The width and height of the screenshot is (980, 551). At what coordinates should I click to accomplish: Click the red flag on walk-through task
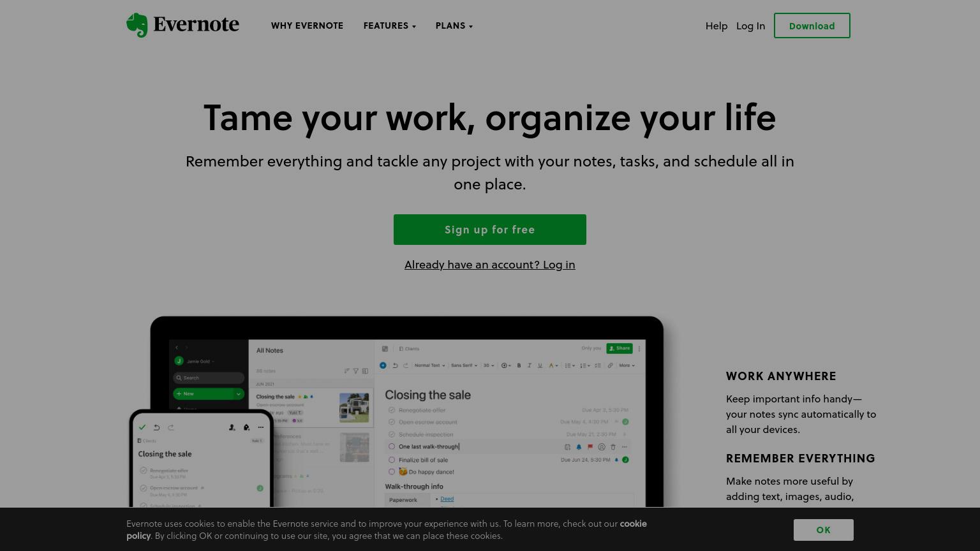click(x=590, y=446)
